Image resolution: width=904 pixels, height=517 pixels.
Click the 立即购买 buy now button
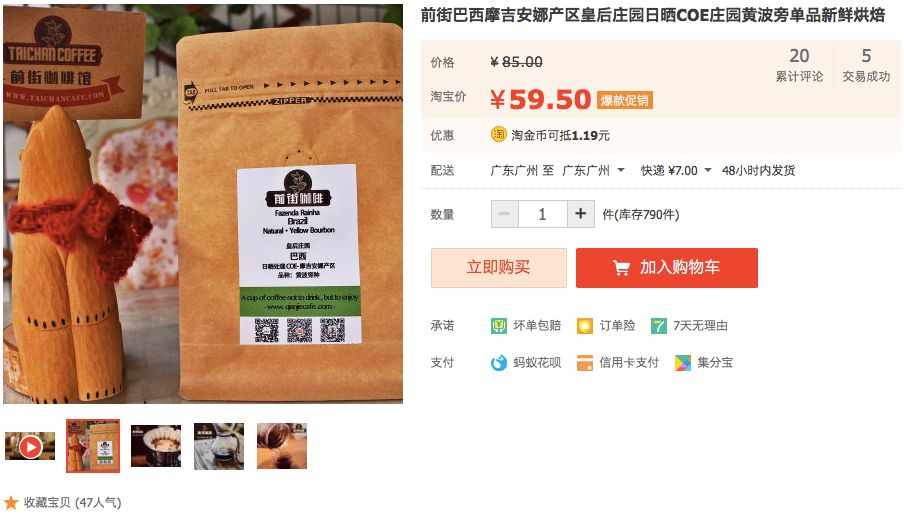click(x=499, y=267)
